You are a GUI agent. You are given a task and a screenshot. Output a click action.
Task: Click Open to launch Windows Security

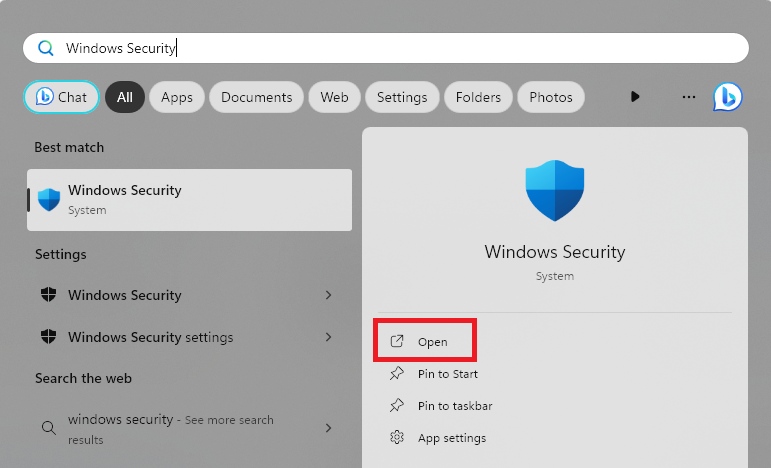tap(432, 342)
